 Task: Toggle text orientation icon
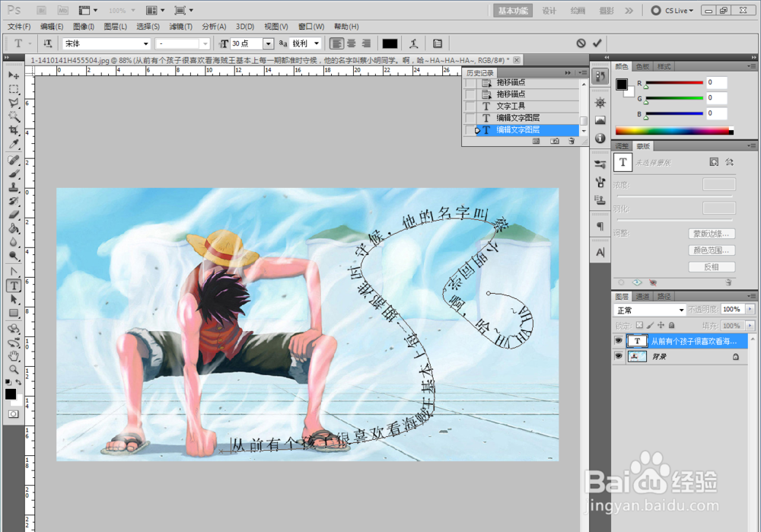point(47,43)
